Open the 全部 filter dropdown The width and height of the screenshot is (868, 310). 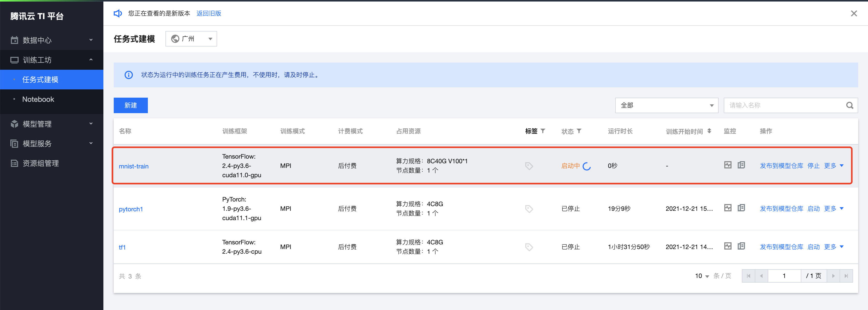click(x=666, y=105)
